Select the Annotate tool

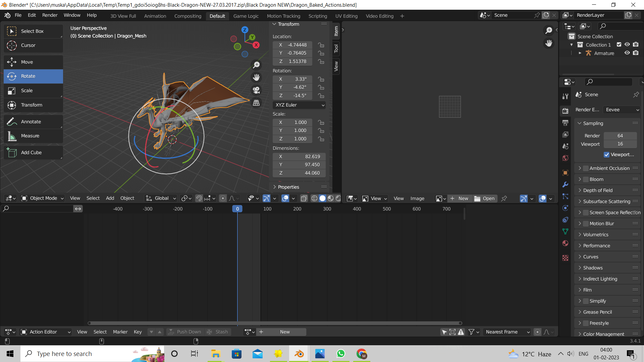[x=31, y=122]
